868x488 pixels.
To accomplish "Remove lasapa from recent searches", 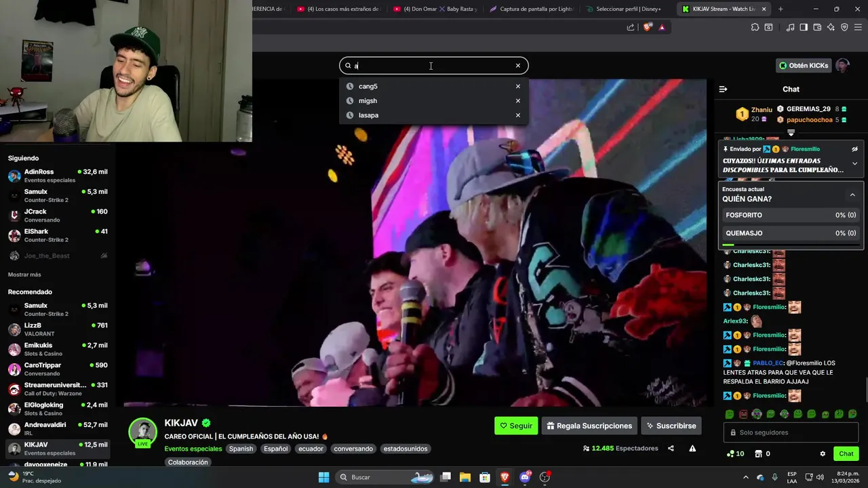I will click(518, 115).
